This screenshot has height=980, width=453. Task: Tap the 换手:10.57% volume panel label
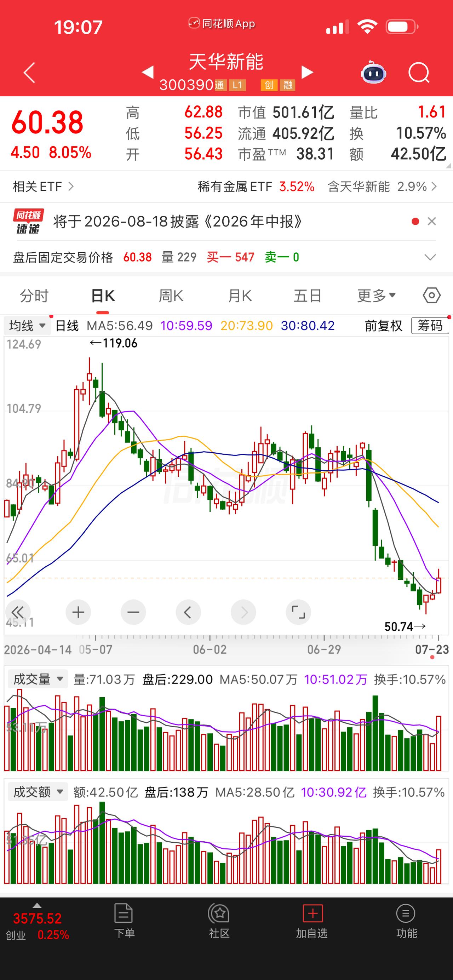click(409, 680)
